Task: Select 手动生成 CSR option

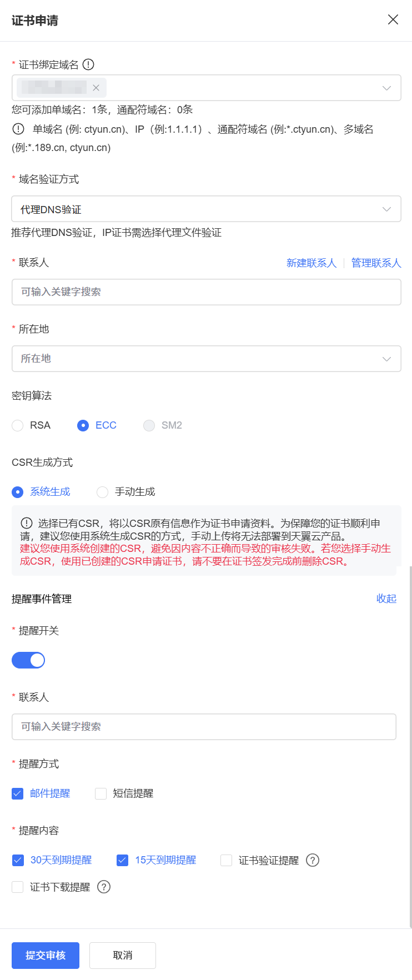Action: 102,492
